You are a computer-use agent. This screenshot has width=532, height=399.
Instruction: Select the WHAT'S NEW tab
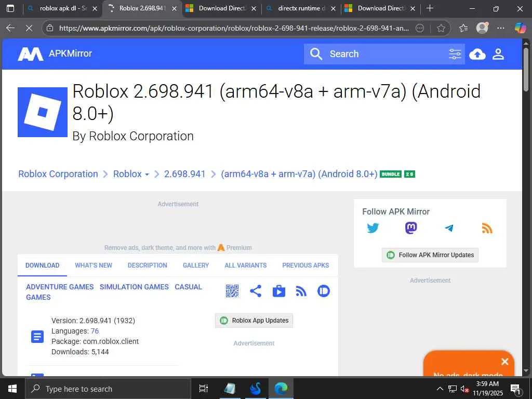point(94,265)
